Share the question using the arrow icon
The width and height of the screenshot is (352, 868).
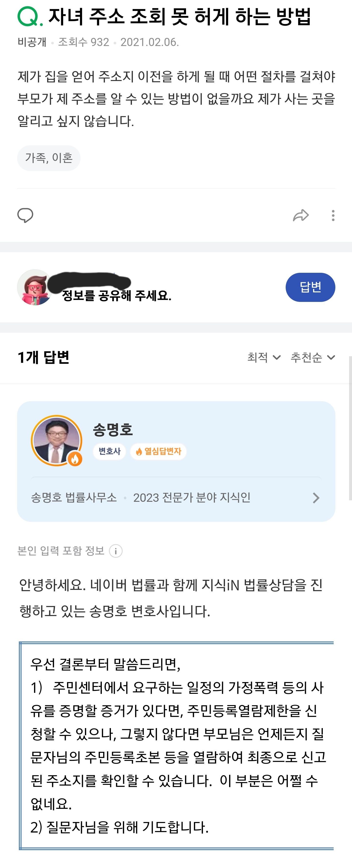[x=301, y=215]
